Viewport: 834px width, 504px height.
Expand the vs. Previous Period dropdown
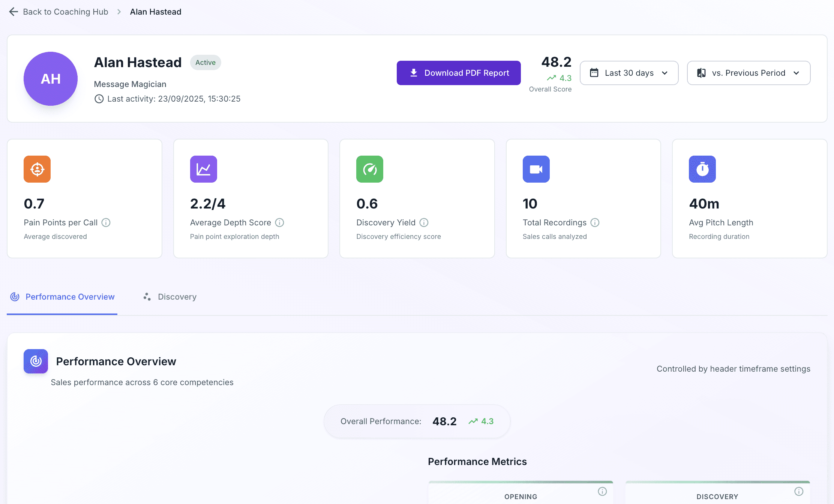click(748, 73)
